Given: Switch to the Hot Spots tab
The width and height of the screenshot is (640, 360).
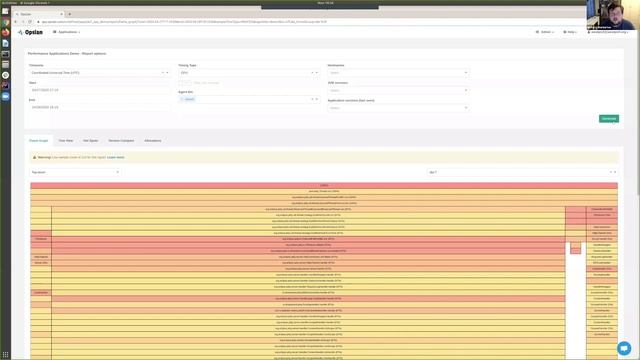Looking at the screenshot, I should click(91, 140).
